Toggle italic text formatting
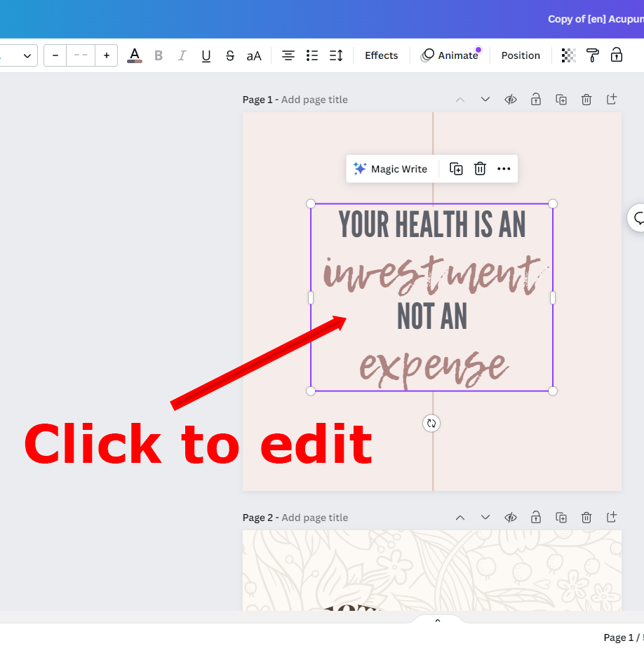 point(182,55)
